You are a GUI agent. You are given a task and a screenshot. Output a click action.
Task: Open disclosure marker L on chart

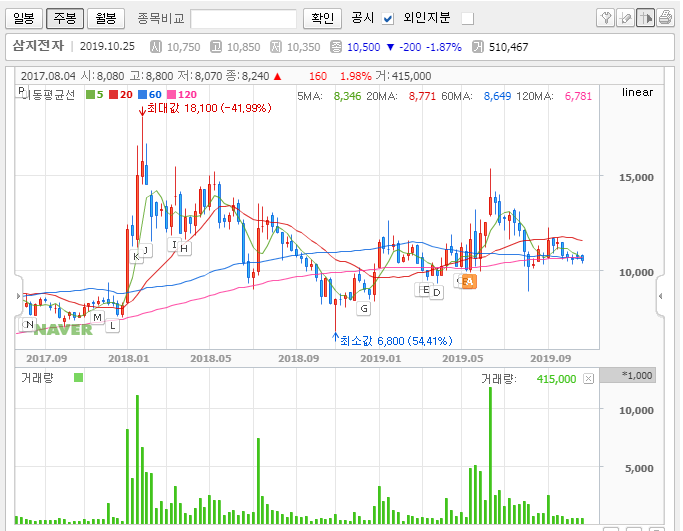coord(113,325)
